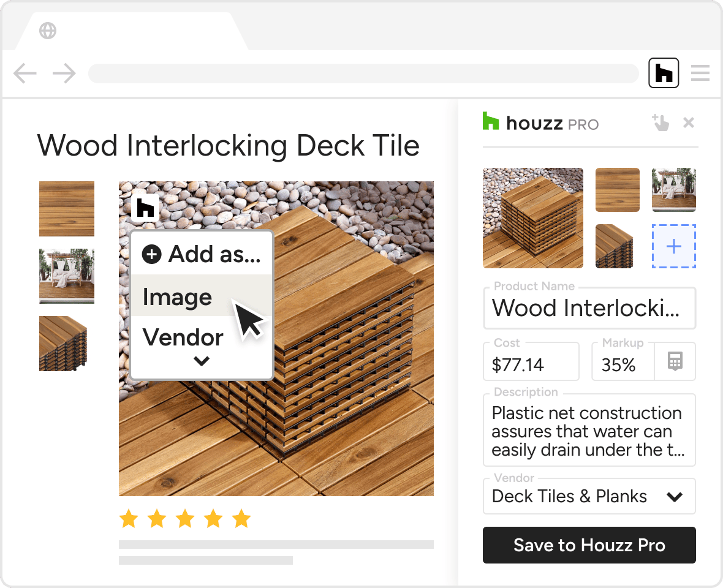The height and width of the screenshot is (588, 723).
Task: Click the globe icon on the browser tab
Action: (48, 31)
